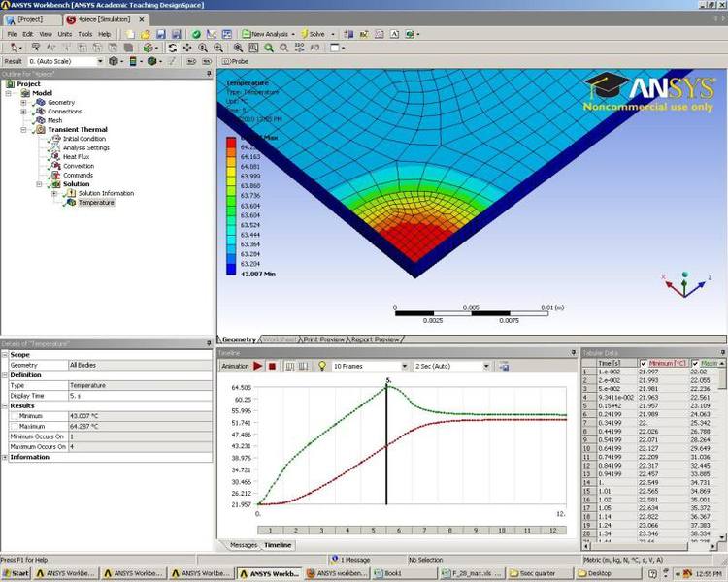Click the New Analysis button

(268, 34)
